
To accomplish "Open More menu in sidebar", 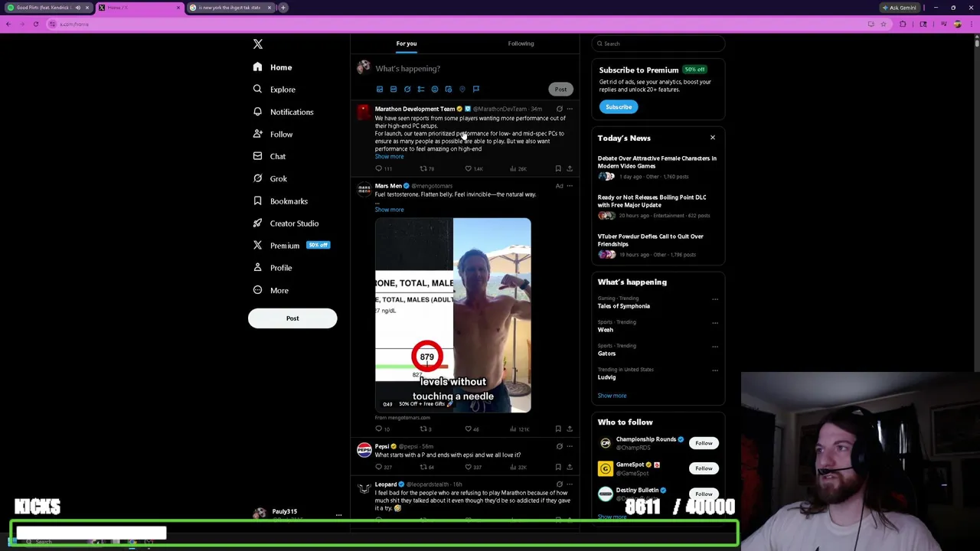I will coord(270,291).
